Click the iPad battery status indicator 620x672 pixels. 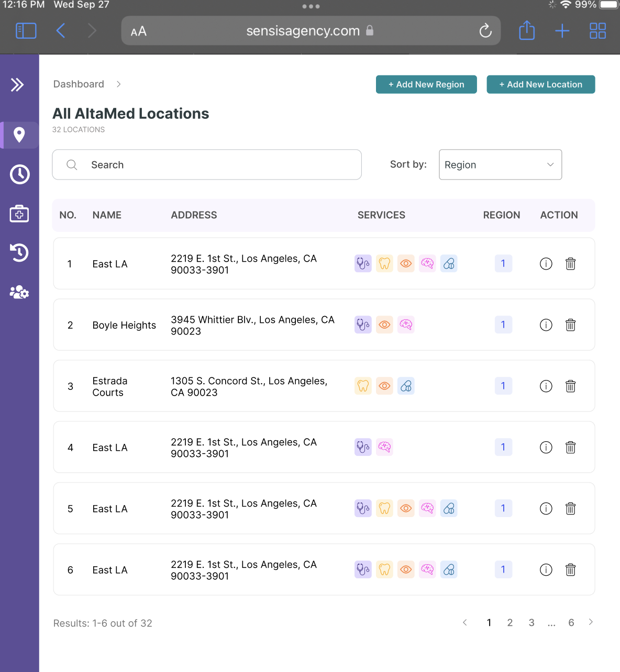[608, 5]
